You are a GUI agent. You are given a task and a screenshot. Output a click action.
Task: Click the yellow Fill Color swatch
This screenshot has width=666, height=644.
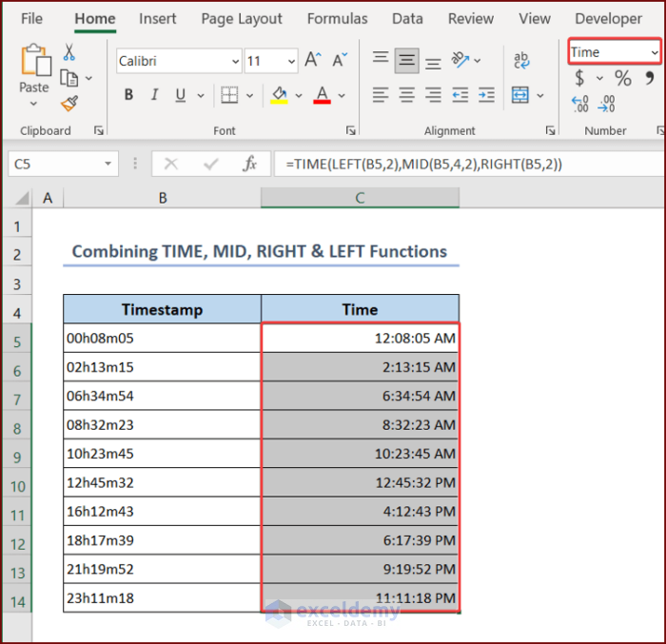point(279,95)
